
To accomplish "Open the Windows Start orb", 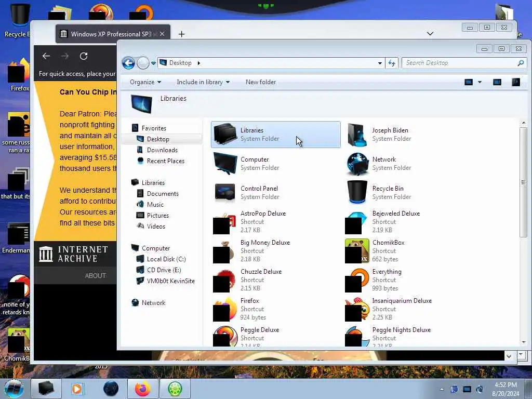I will coord(14,389).
